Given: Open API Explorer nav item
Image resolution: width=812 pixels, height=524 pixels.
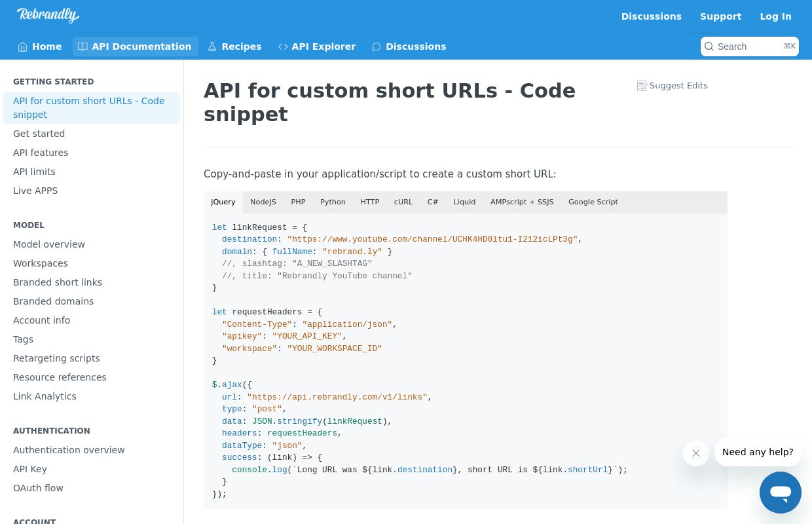Looking at the screenshot, I should point(317,47).
